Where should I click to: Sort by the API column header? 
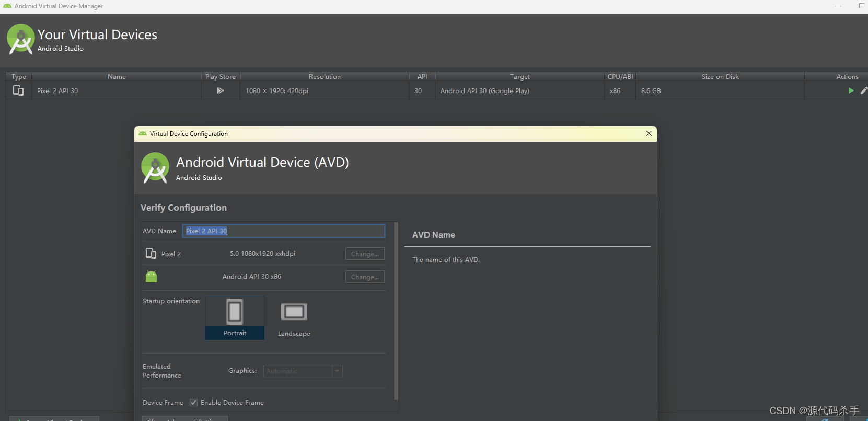point(422,76)
